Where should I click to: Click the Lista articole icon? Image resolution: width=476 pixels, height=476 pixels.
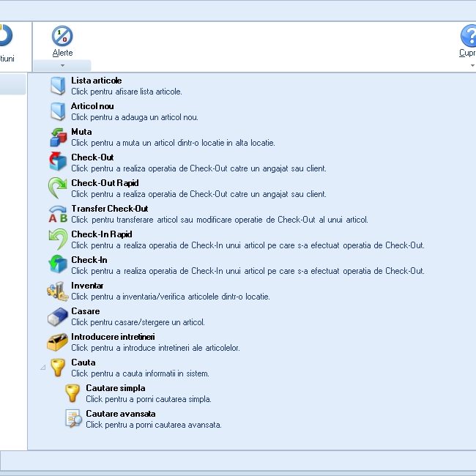pos(58,86)
